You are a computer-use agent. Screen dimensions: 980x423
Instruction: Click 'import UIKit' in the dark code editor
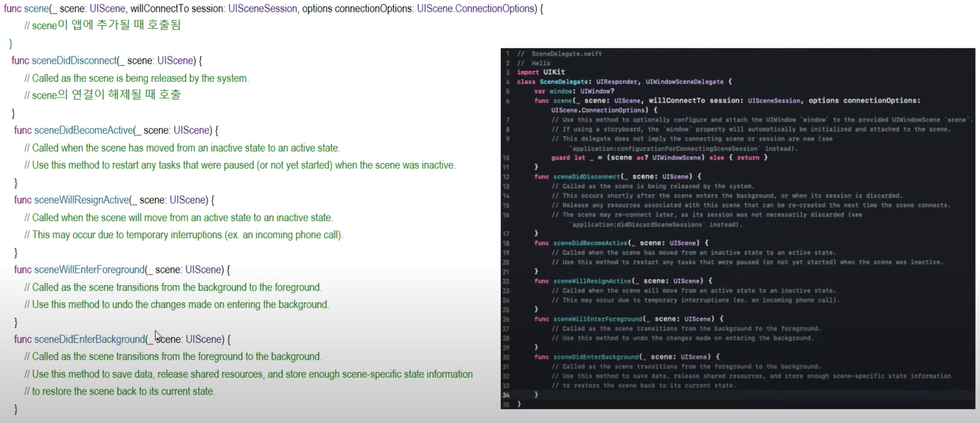[x=541, y=72]
